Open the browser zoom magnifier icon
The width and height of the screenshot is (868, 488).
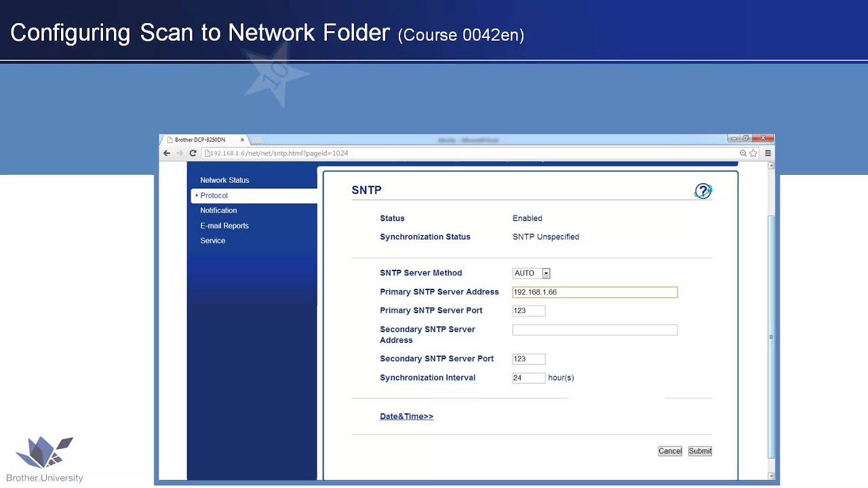tap(743, 153)
